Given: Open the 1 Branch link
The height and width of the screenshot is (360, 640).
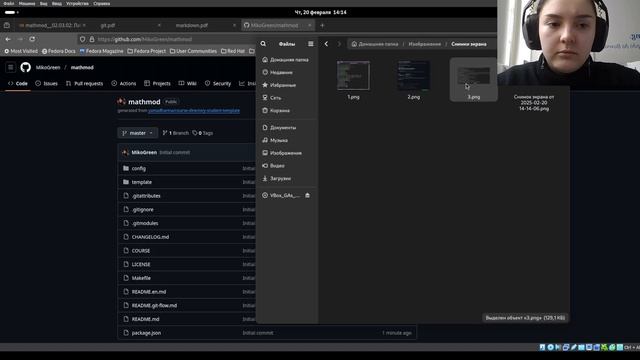Looking at the screenshot, I should pos(176,133).
